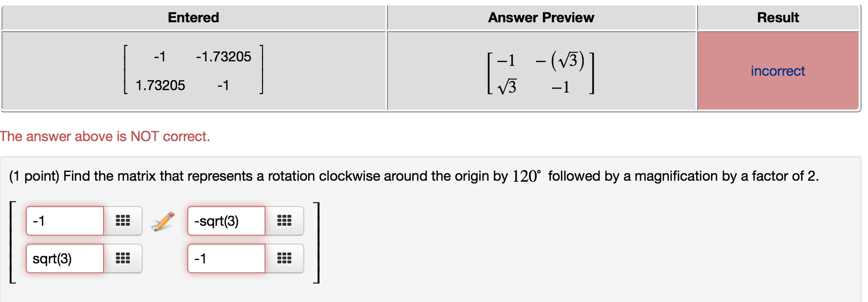868x302 pixels.
Task: Open equation editor for bottom-left sqrt(3) entry
Action: pyautogui.click(x=123, y=258)
